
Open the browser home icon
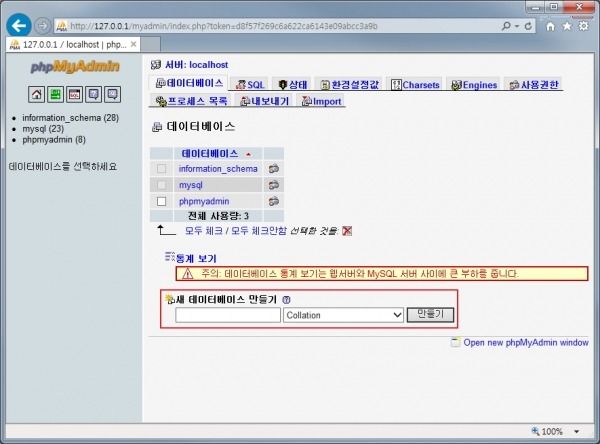(550, 26)
